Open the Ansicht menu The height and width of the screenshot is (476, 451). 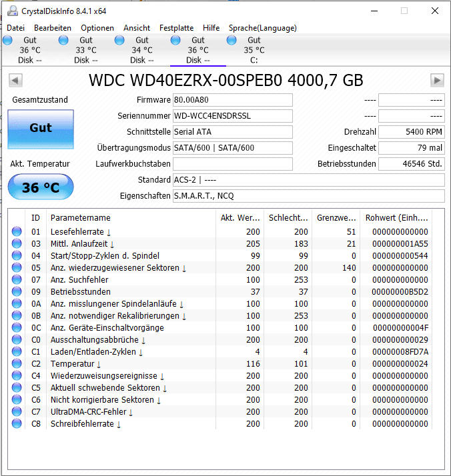pos(137,28)
